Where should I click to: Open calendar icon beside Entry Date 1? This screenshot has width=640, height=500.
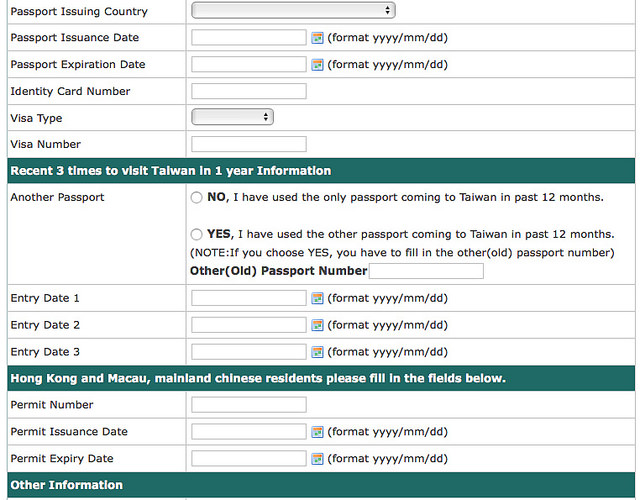(x=317, y=298)
